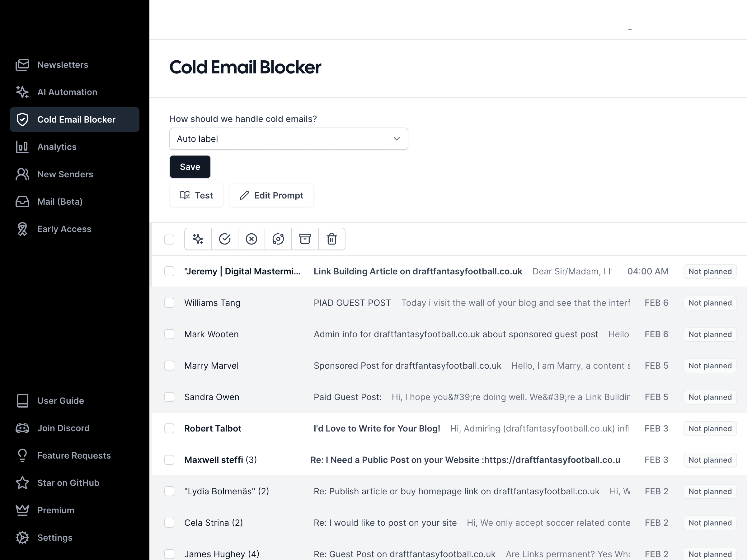
Task: Click the delete trash icon in toolbar
Action: [332, 238]
